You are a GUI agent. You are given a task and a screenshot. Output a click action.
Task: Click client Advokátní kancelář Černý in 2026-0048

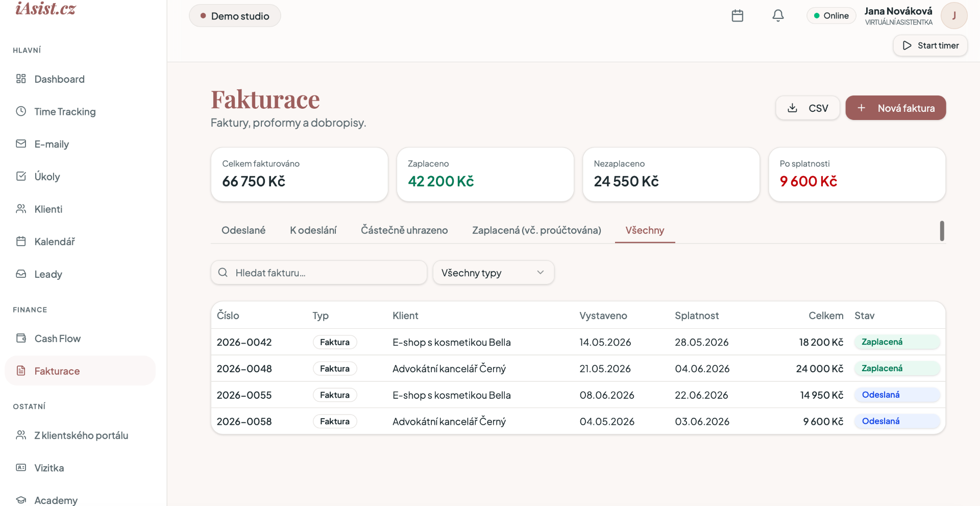tap(449, 368)
